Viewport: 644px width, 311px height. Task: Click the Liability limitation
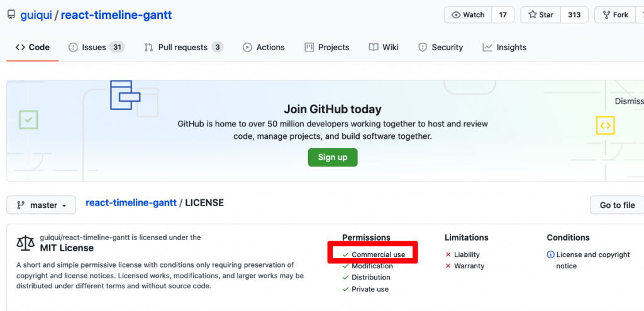pos(467,255)
